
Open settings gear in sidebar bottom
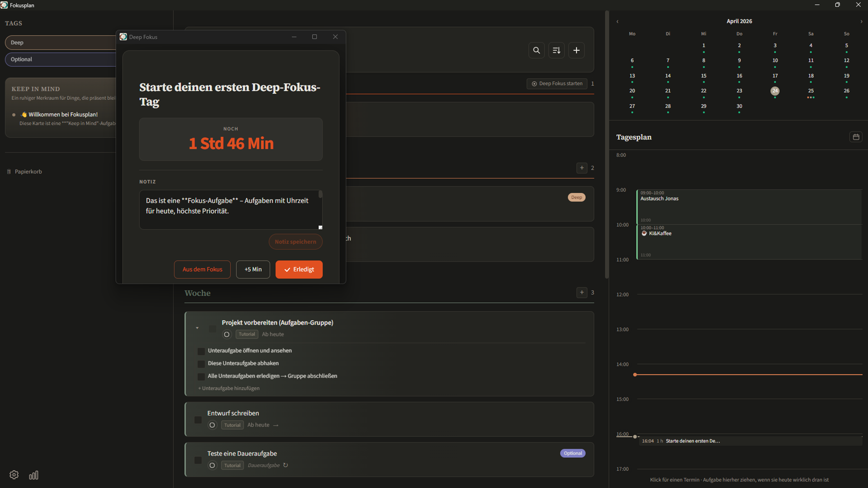coord(14,475)
